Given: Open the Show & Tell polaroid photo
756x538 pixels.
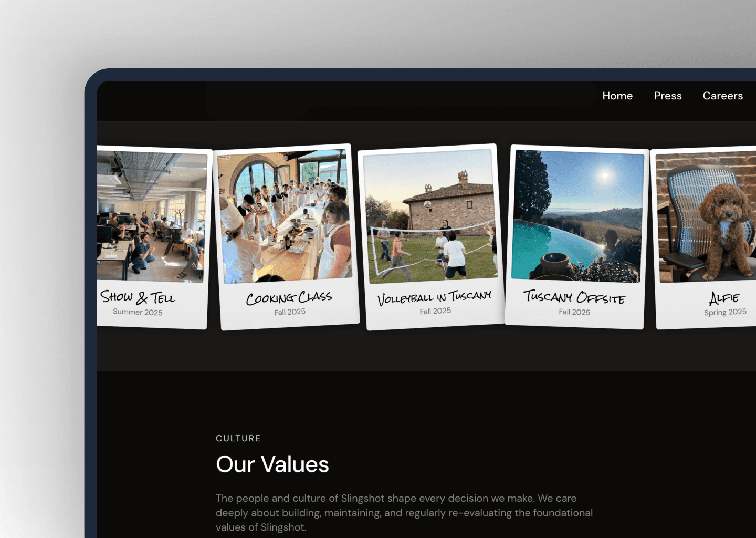Looking at the screenshot, I should coord(151,216).
